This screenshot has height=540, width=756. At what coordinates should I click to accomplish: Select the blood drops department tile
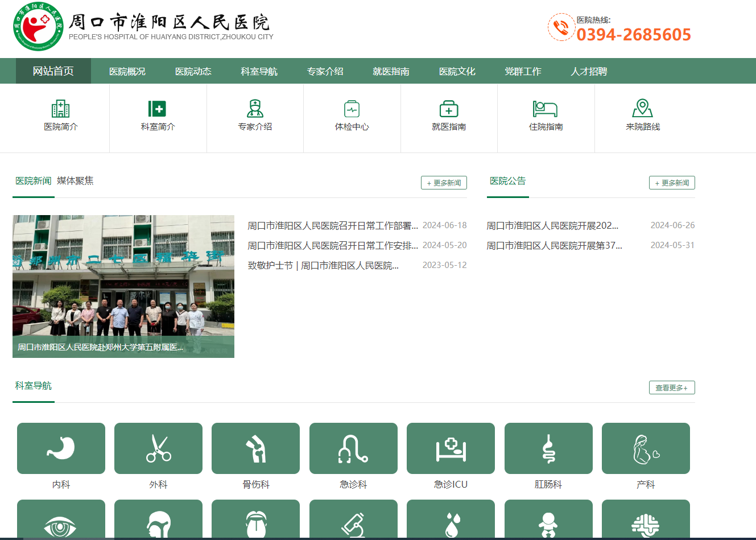pos(451,520)
